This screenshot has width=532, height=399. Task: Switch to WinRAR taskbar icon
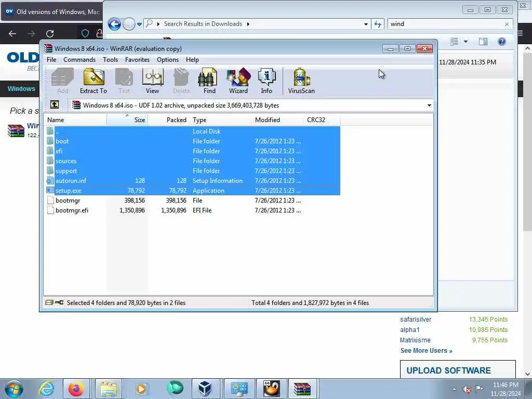click(302, 389)
